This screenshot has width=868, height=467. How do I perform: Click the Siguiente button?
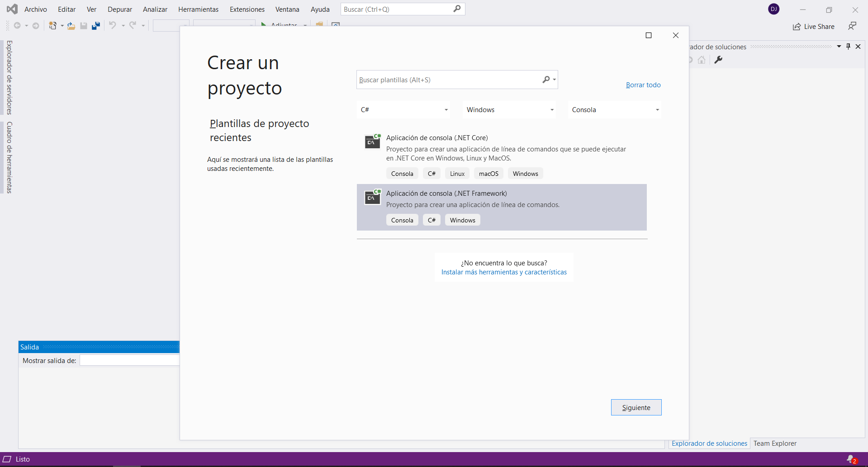coord(636,407)
